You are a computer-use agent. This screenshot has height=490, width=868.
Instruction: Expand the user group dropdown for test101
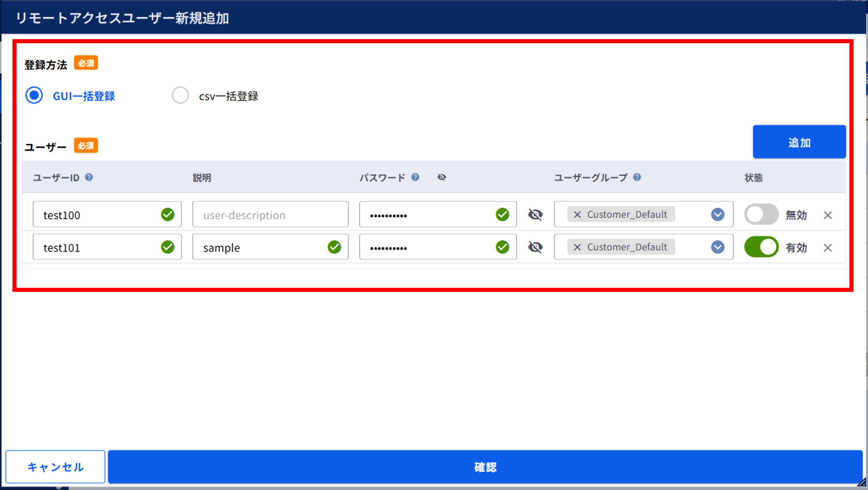718,247
